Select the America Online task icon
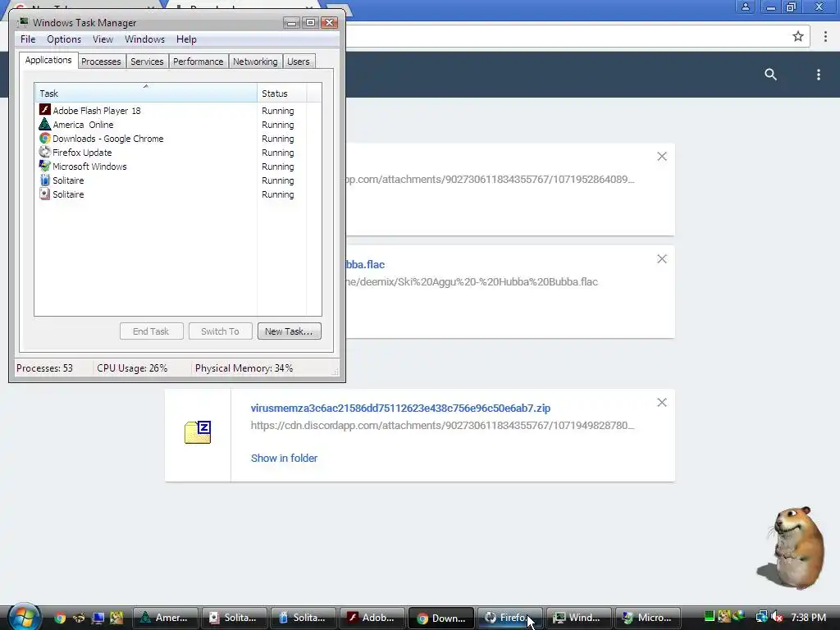Screen dimensions: 840x630 click(45, 125)
